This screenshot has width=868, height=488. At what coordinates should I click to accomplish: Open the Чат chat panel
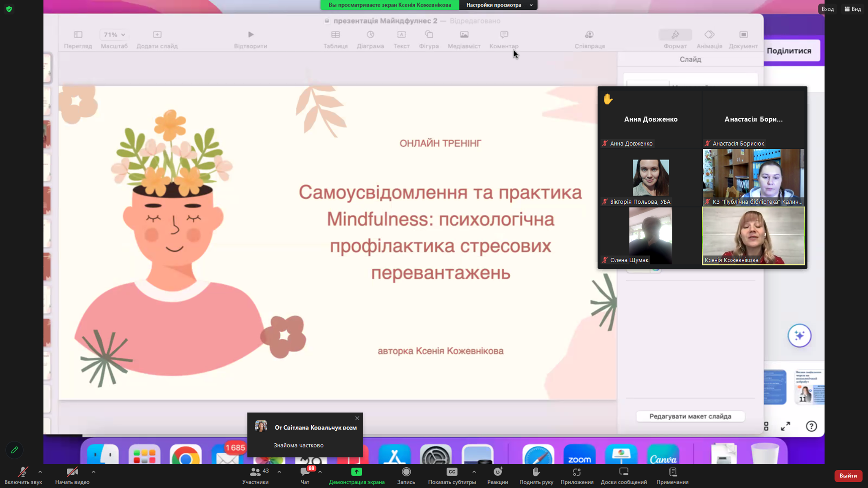[305, 475]
